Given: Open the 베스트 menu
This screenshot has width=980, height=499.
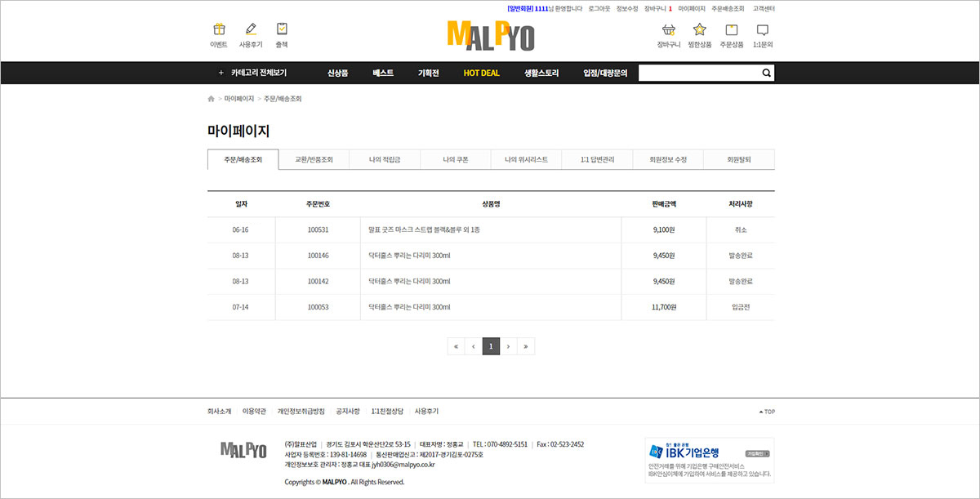Looking at the screenshot, I should 383,73.
